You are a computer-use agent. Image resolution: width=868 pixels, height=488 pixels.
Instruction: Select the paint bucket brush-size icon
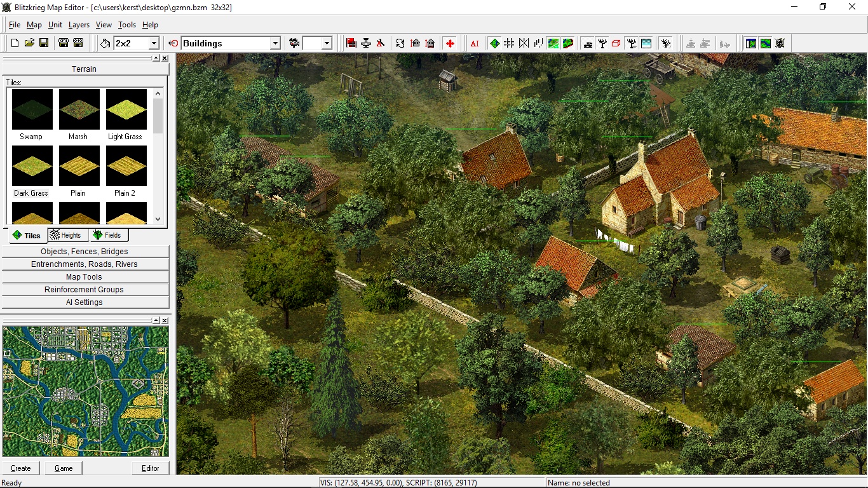coord(105,43)
